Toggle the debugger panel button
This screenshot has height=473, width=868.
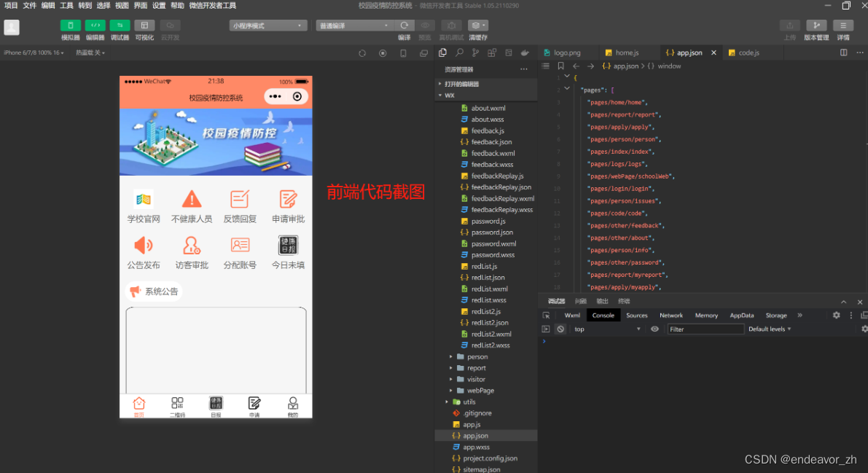click(120, 26)
